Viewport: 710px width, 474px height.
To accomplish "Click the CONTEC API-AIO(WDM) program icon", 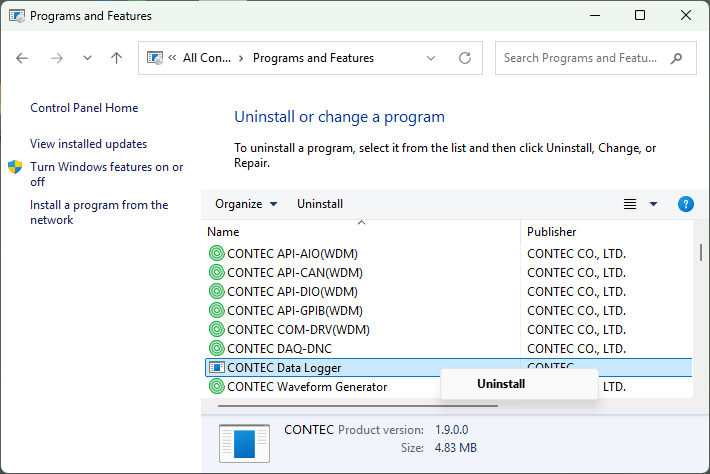I will [x=216, y=253].
